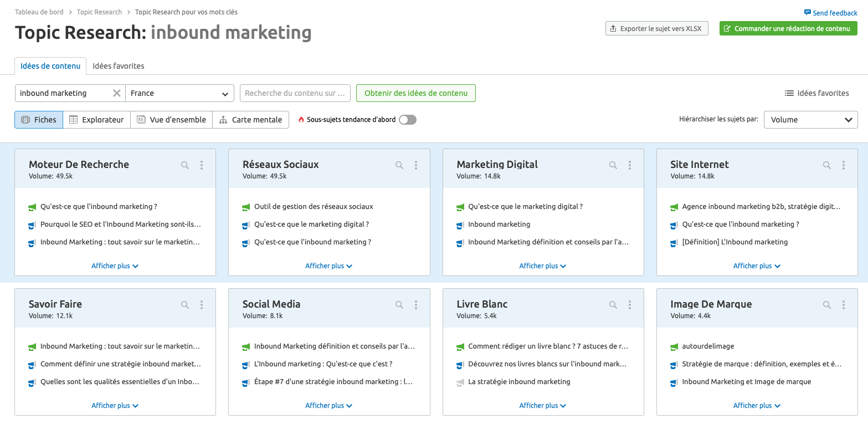This screenshot has width=868, height=424.
Task: Click the Recherche du contenu domain field
Action: click(x=295, y=93)
